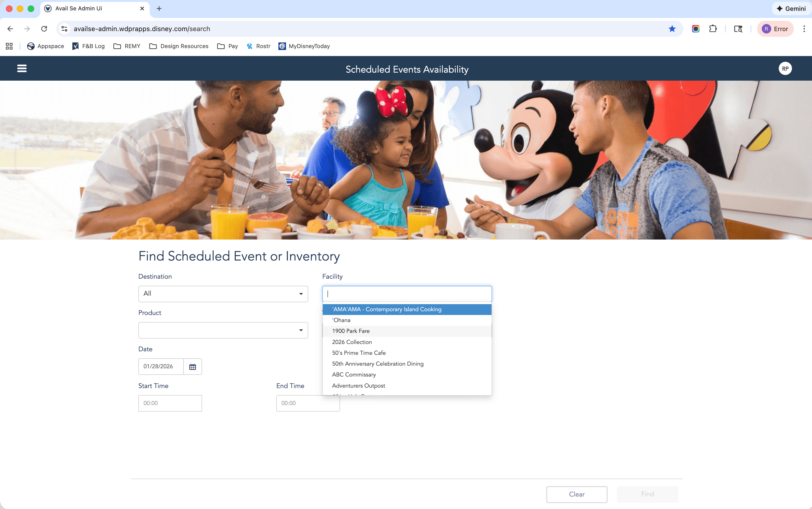Image resolution: width=812 pixels, height=509 pixels.
Task: Click the Start Time input field
Action: [170, 403]
